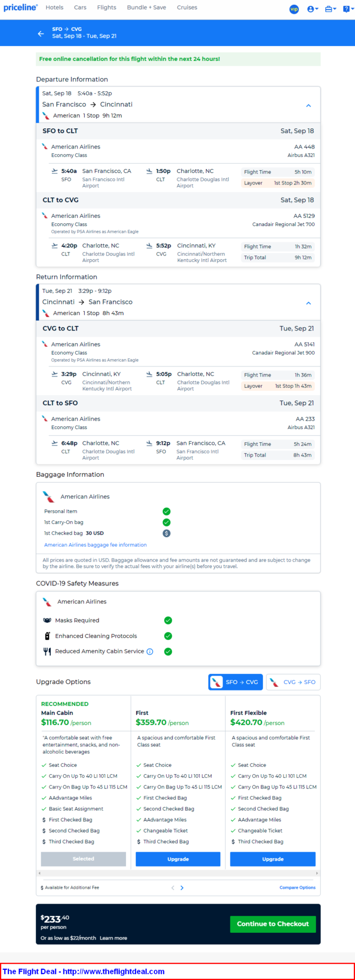355x980 pixels.
Task: Click the Masks Required green checkmark
Action: (x=168, y=620)
